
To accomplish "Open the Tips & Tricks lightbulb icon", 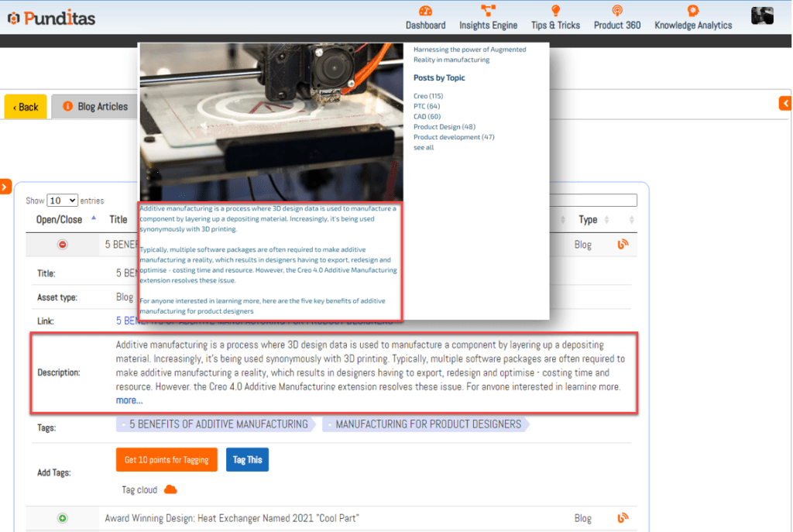I will click(x=555, y=11).
